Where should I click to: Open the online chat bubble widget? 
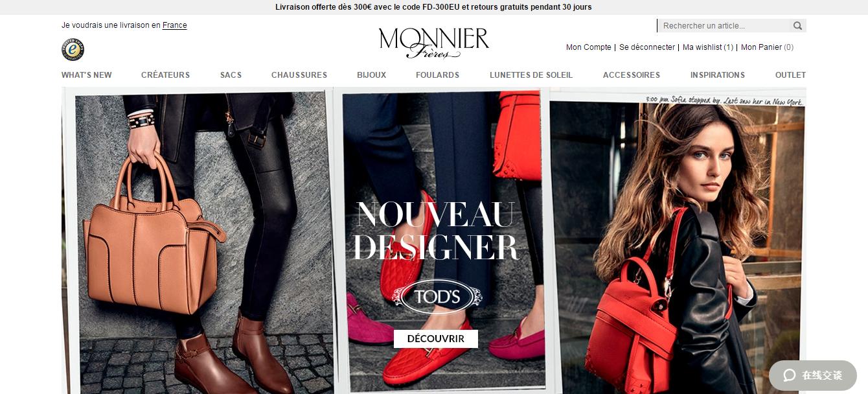813,375
